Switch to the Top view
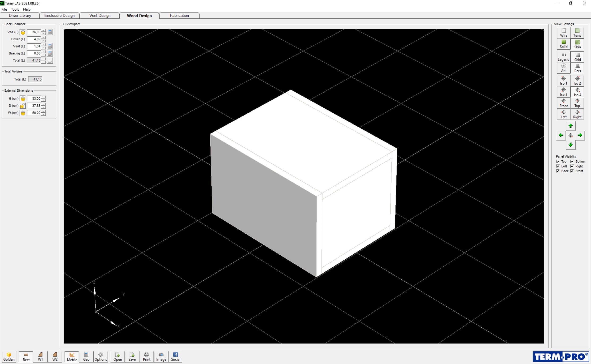This screenshot has height=364, width=591. pos(578,103)
